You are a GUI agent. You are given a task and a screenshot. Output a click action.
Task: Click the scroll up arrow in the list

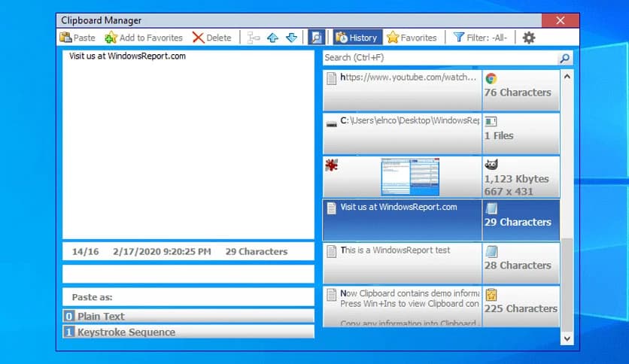(x=567, y=76)
